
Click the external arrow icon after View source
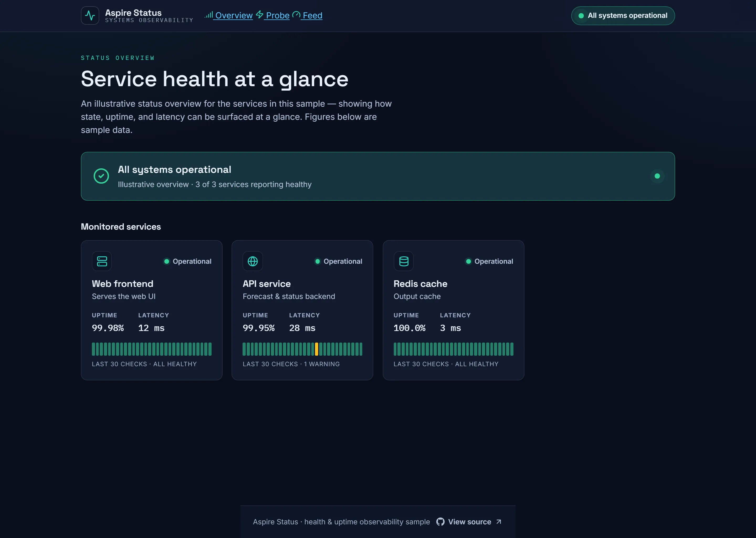(498, 522)
